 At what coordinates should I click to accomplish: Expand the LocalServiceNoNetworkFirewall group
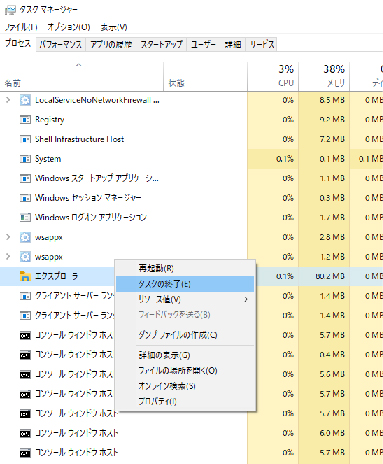coord(8,100)
